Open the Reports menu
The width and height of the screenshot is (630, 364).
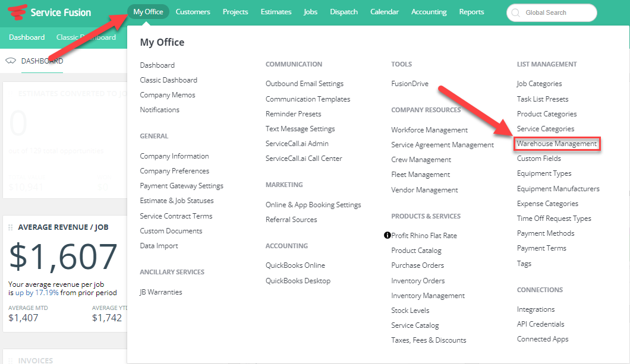click(x=472, y=12)
